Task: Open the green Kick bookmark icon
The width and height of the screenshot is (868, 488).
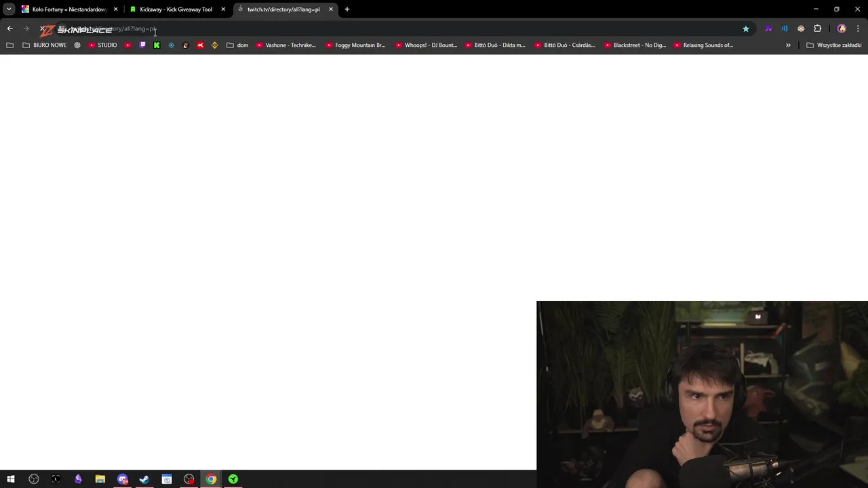Action: coord(157,45)
